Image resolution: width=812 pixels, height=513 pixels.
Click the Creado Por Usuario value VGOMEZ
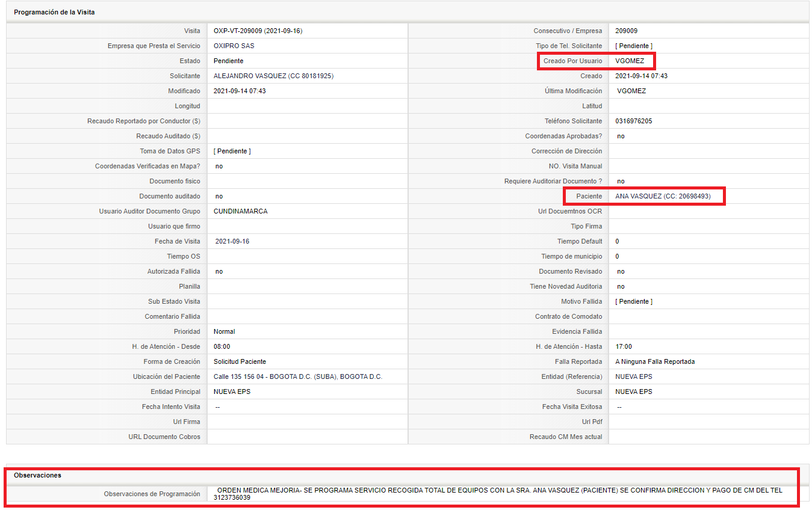pos(630,61)
